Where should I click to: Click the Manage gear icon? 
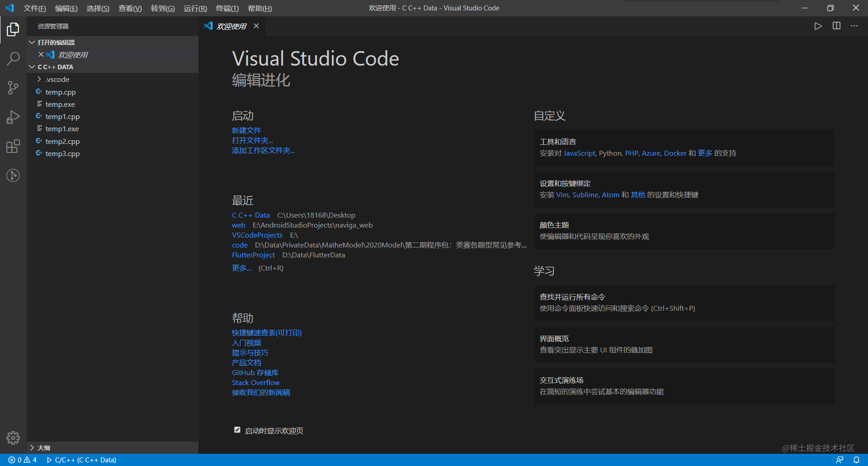click(13, 437)
